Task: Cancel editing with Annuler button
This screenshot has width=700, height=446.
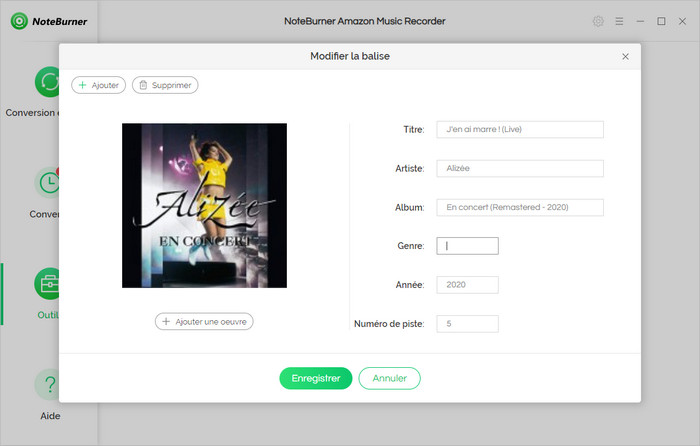Action: [389, 378]
